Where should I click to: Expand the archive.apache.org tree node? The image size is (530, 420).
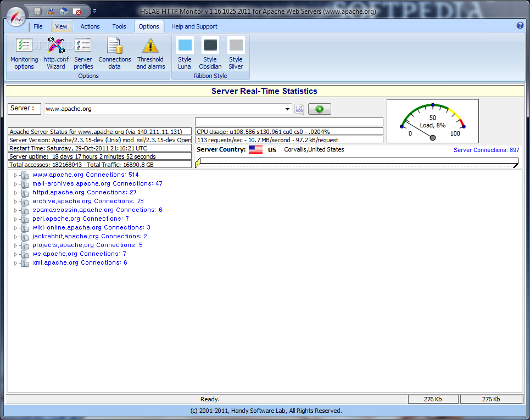(x=15, y=201)
